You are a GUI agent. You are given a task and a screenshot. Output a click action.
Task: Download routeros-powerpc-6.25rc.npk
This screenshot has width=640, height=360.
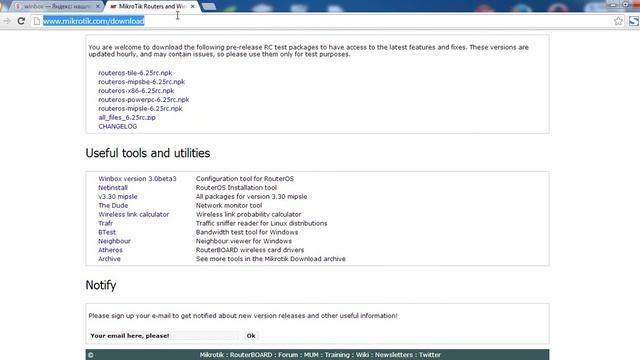(x=144, y=100)
